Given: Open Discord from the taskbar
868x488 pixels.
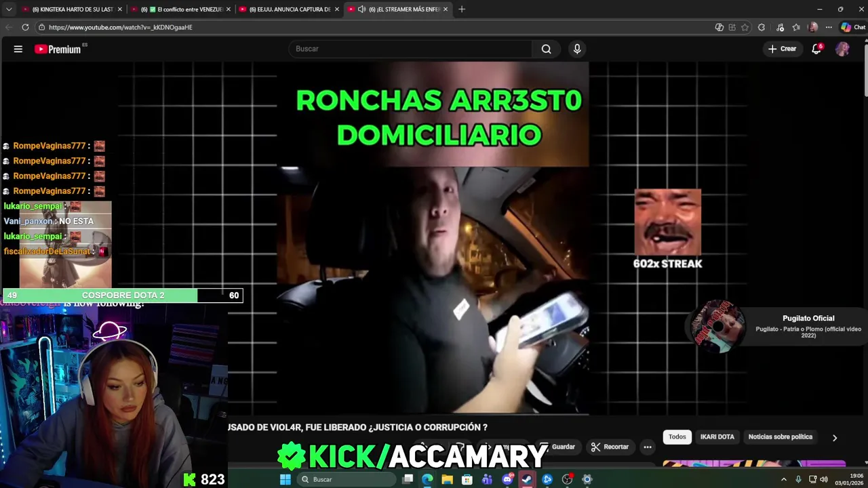Looking at the screenshot, I should 507,479.
